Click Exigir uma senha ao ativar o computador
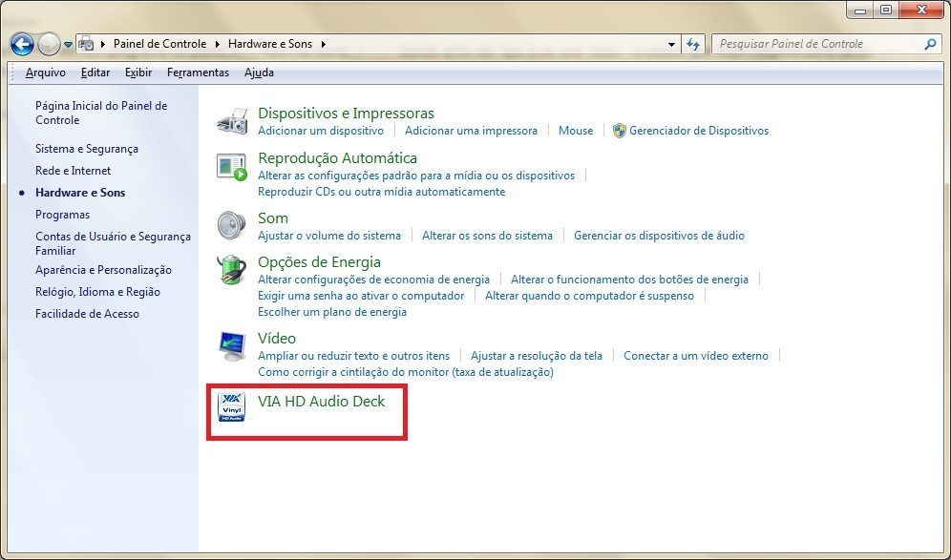Image resolution: width=951 pixels, height=560 pixels. (361, 296)
